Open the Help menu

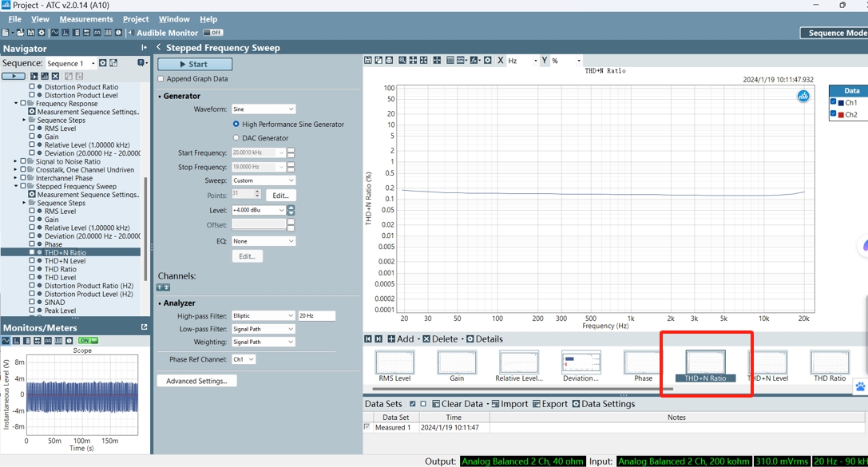point(208,19)
